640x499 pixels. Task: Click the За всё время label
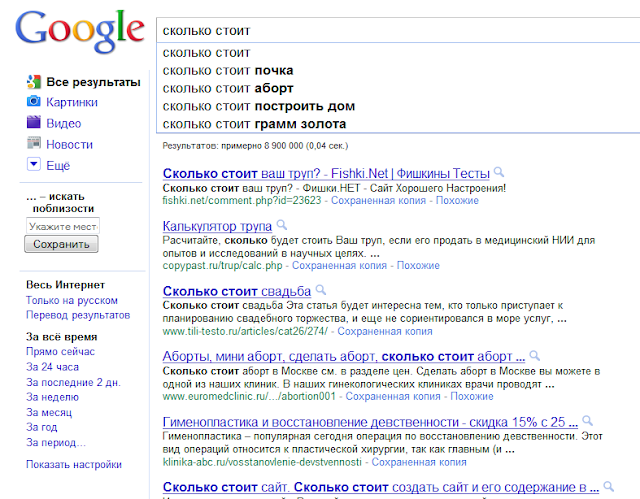coord(62,337)
